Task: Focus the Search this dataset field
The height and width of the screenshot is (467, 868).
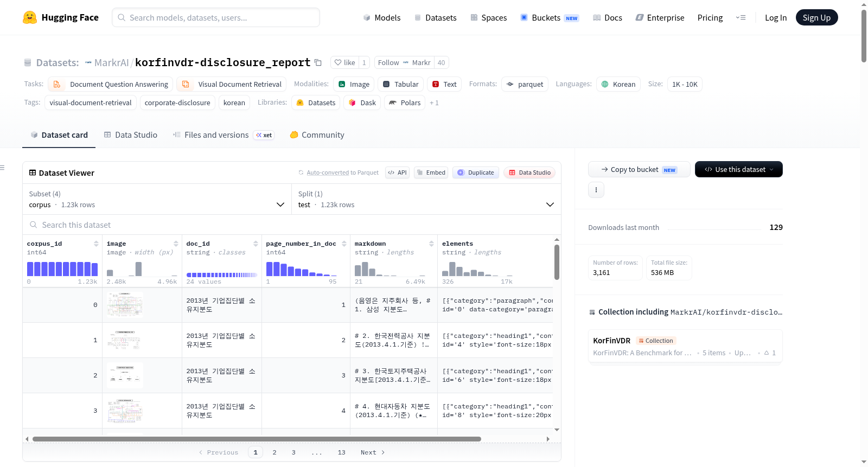Action: [292, 225]
